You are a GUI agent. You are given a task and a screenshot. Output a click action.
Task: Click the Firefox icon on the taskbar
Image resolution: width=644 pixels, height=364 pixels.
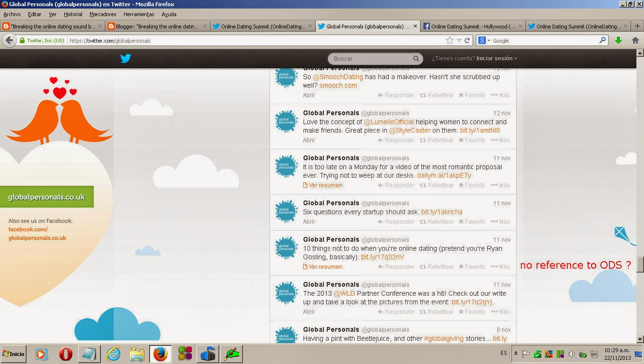(161, 354)
